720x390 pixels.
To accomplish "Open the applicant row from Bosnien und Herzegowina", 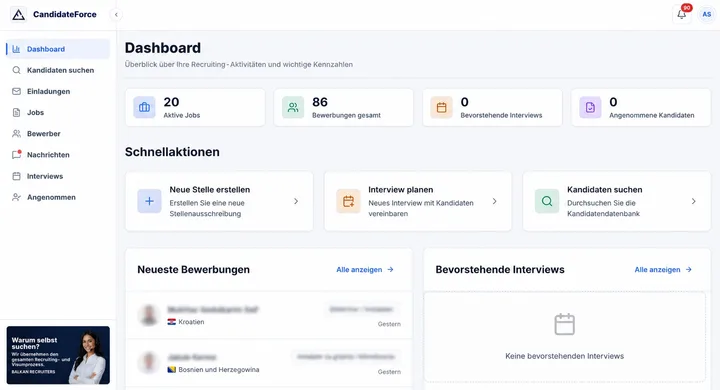I will (x=269, y=363).
